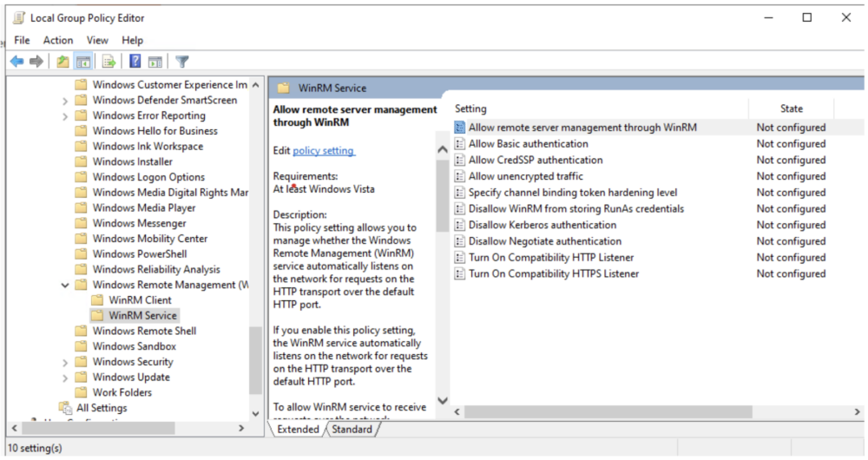Image resolution: width=868 pixels, height=460 pixels.
Task: Expand the Windows Update tree node
Action: [66, 378]
